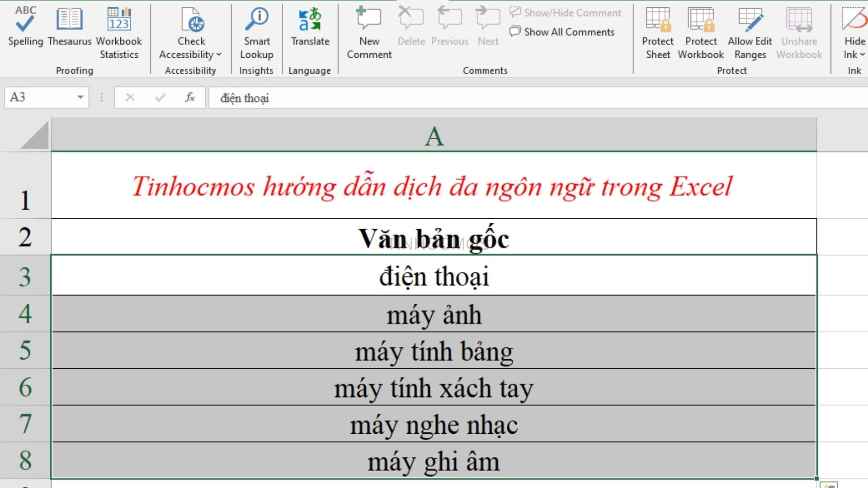The width and height of the screenshot is (868, 488).
Task: Add a New Comment
Action: (369, 33)
